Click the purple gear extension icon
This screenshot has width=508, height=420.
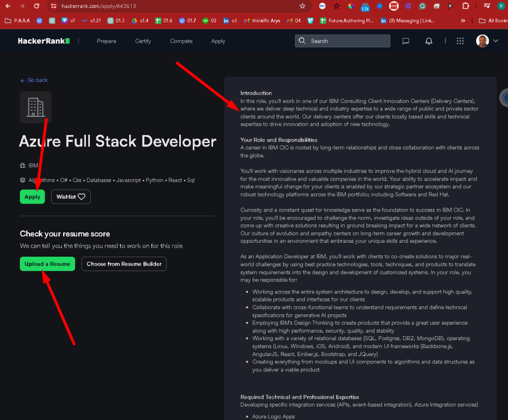coord(408,6)
